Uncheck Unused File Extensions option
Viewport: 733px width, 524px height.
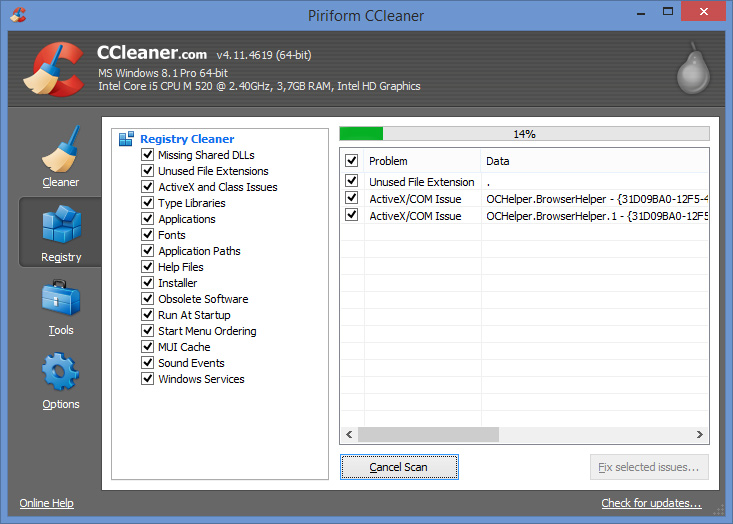[147, 170]
